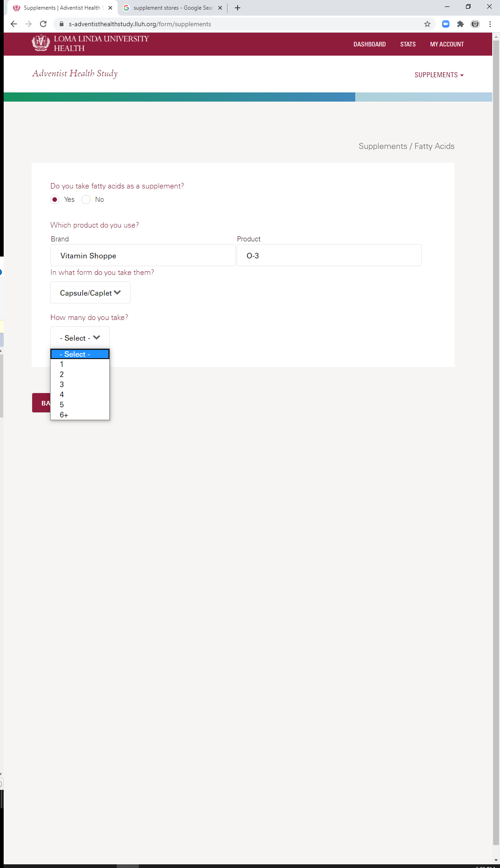Viewport: 500px width, 868px height.
Task: Choose 6+ in the quantity list
Action: [80, 415]
